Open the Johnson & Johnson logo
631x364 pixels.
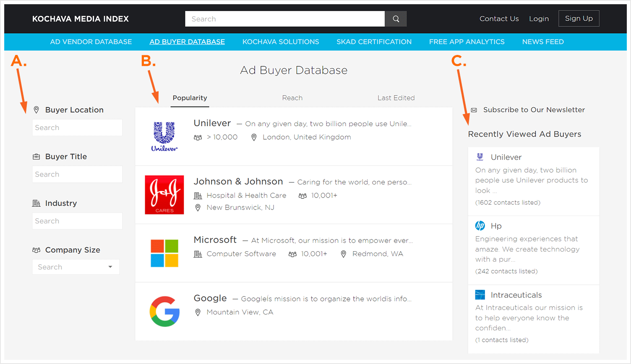[164, 195]
